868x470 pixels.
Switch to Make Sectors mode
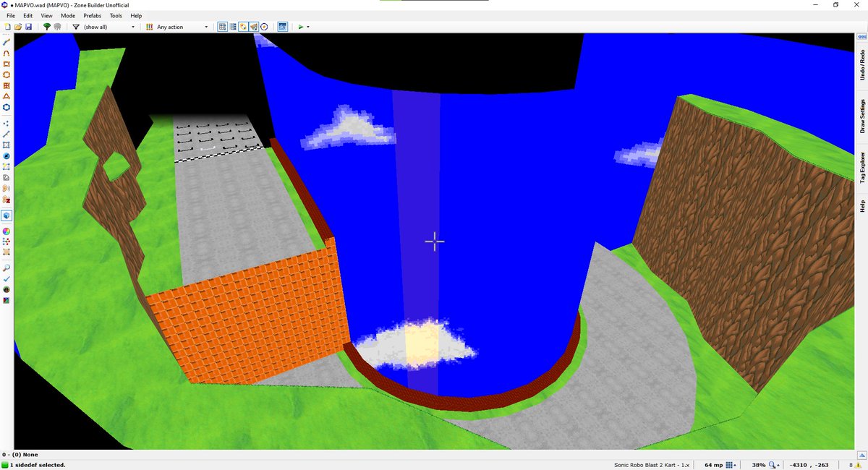7,166
